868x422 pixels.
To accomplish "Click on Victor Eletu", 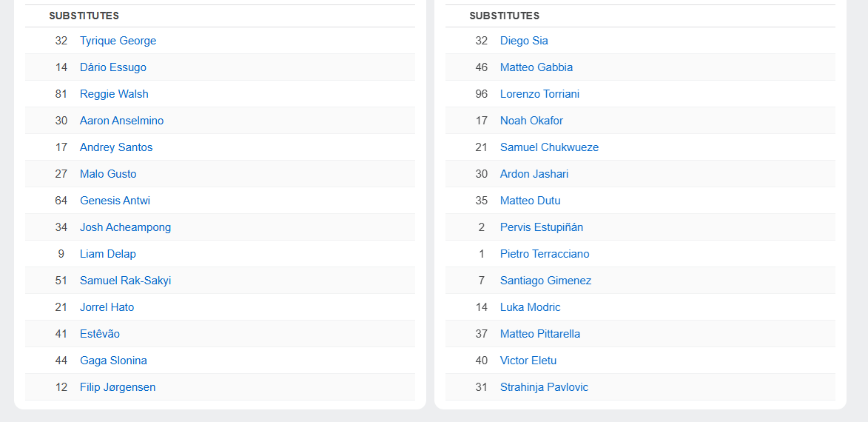I will [528, 361].
